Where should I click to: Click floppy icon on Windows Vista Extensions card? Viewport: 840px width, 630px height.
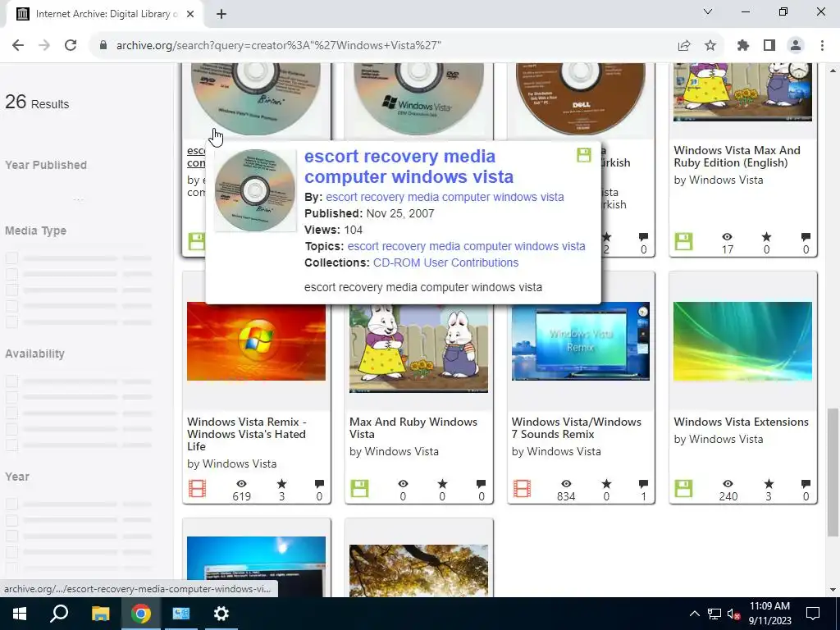(683, 489)
